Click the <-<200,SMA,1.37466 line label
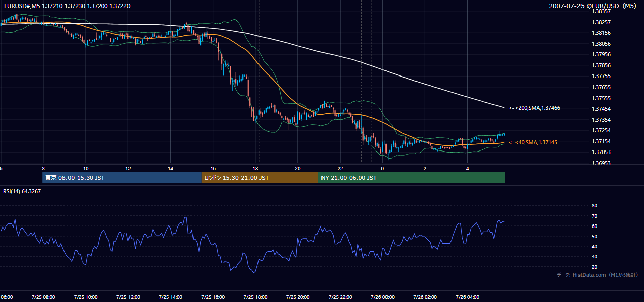The height and width of the screenshot is (302, 644). coord(535,108)
